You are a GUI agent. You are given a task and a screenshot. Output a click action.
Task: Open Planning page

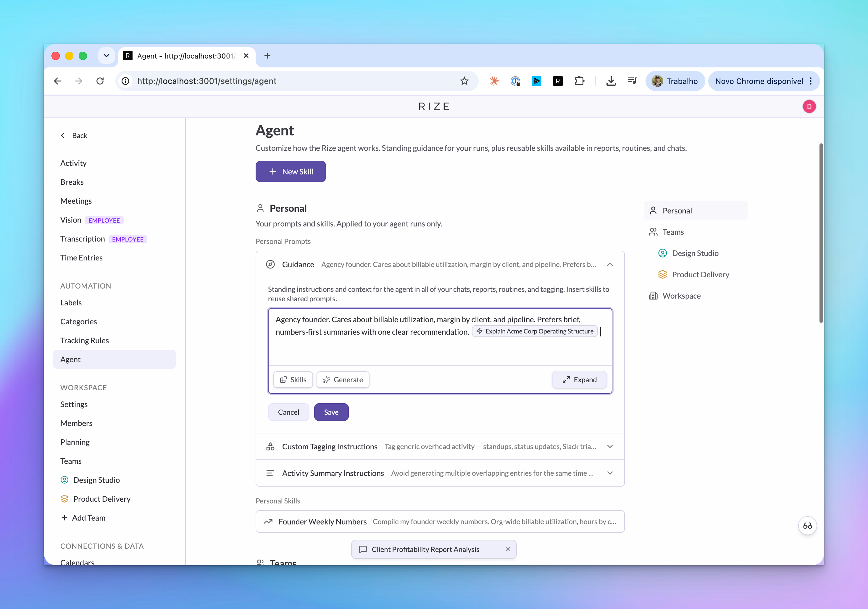[x=75, y=442]
